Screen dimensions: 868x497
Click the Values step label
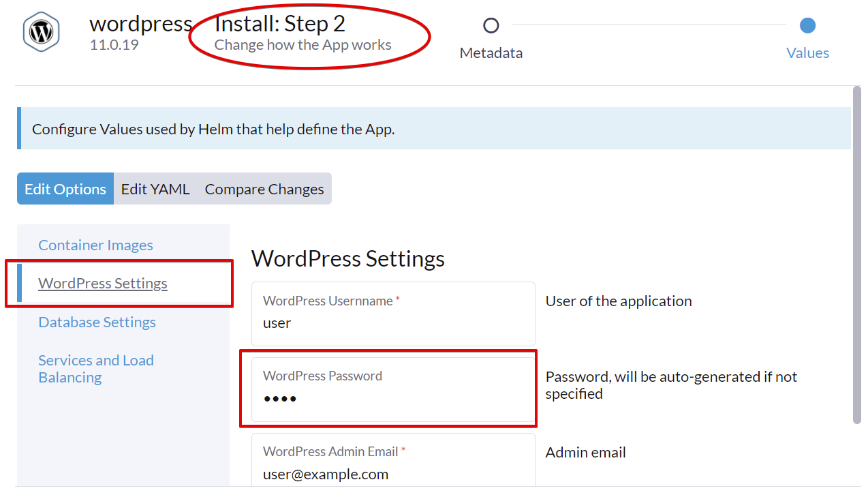coord(807,53)
